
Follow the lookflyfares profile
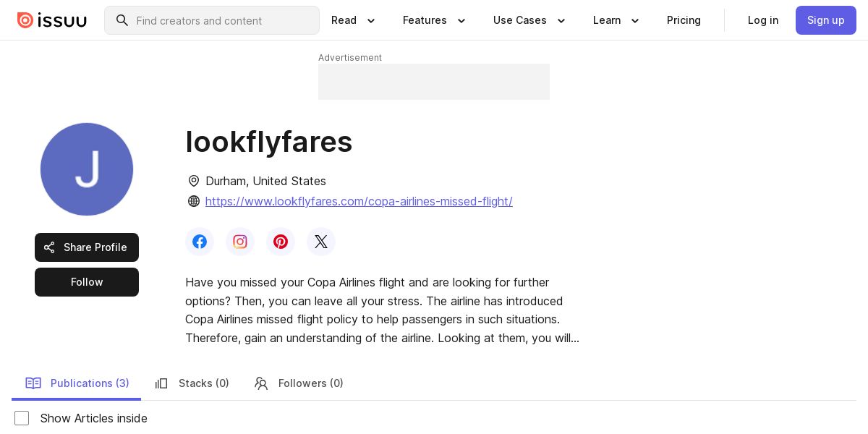(87, 282)
